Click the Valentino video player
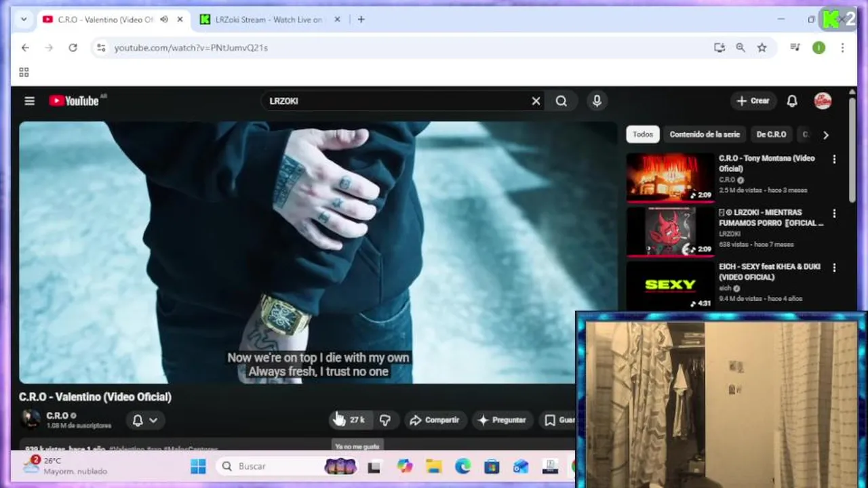The height and width of the screenshot is (488, 868). 318,252
